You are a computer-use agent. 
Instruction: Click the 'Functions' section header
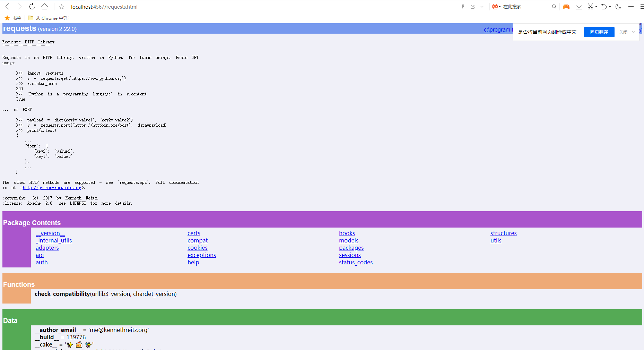point(19,284)
